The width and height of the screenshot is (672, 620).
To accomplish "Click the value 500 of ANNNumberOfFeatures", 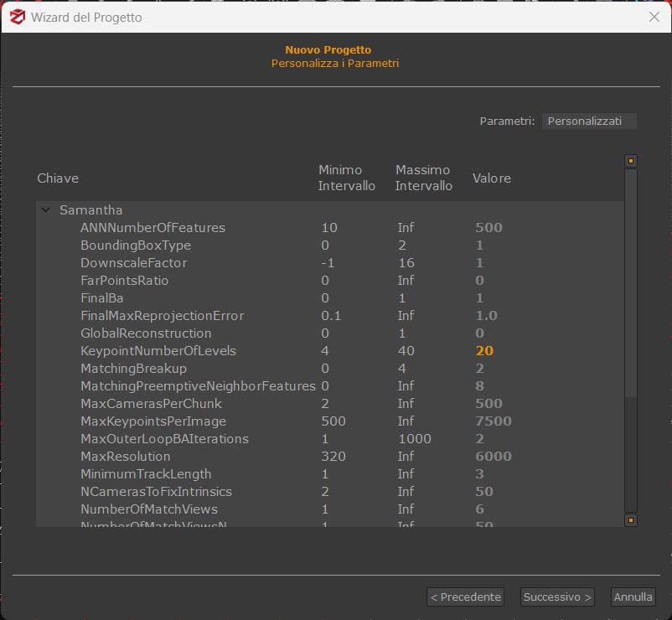I will tap(488, 228).
